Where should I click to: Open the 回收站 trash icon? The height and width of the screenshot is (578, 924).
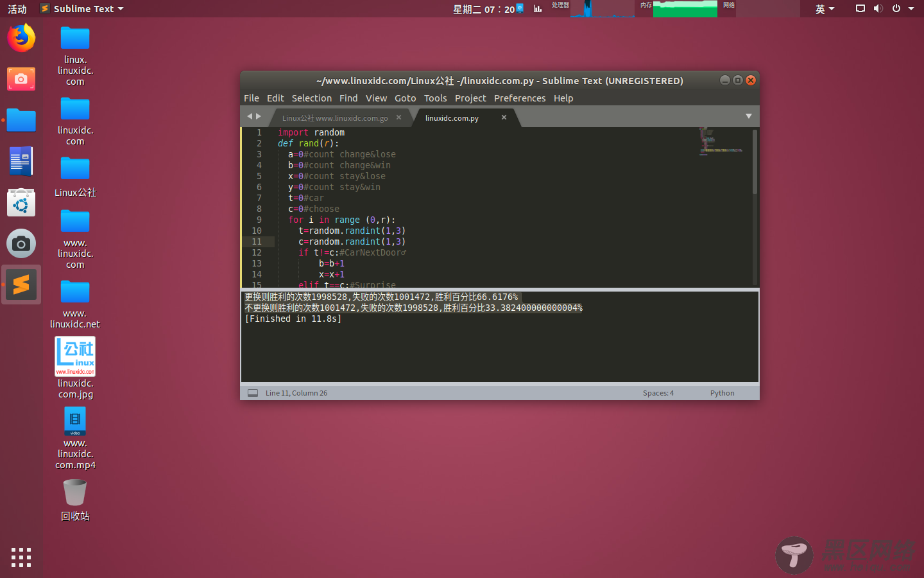pyautogui.click(x=75, y=500)
